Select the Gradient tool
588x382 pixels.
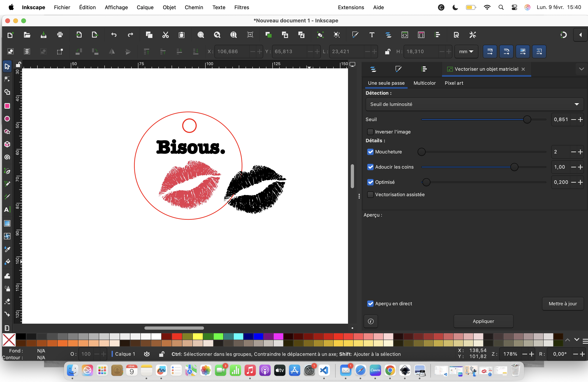(x=7, y=223)
